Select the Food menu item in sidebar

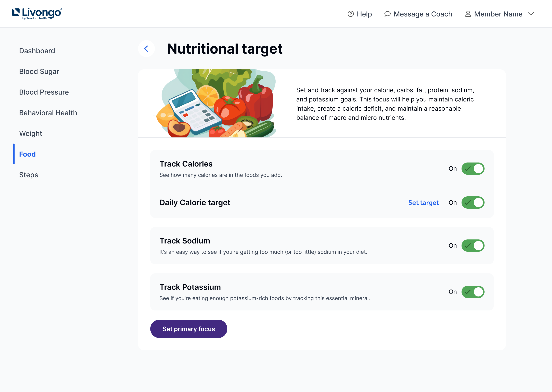[x=27, y=154]
